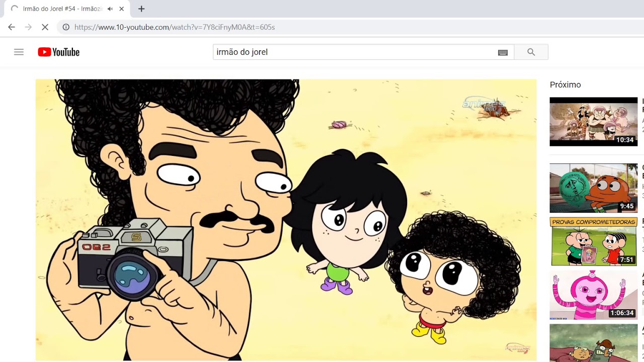Open the 1:06:34 pink character video

click(x=593, y=295)
